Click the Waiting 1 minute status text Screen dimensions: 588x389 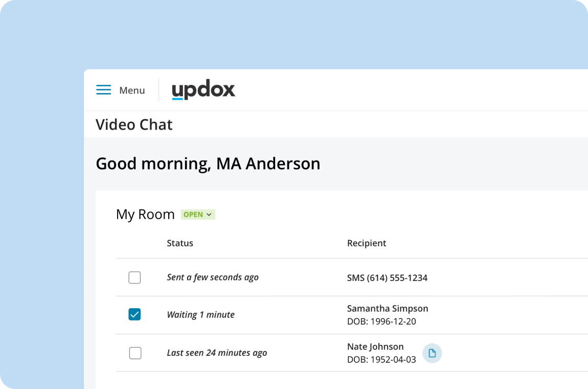(200, 314)
